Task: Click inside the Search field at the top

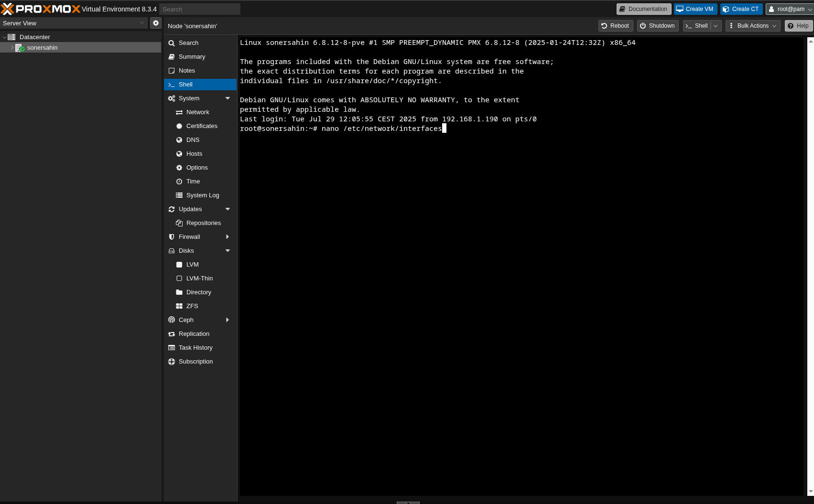Action: click(x=200, y=9)
